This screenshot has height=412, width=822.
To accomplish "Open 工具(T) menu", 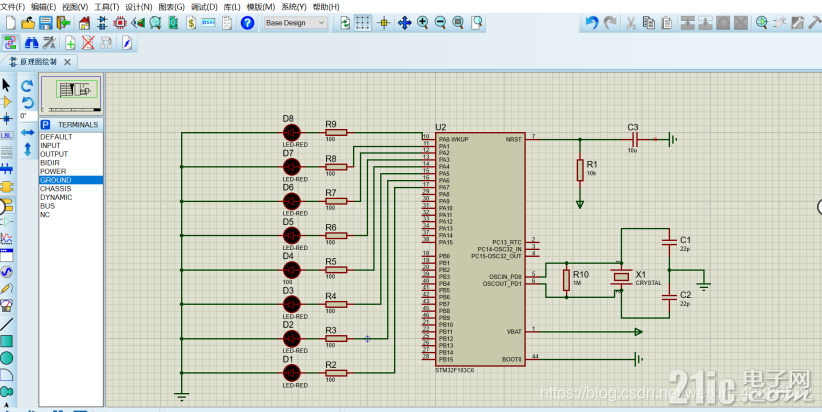I will point(107,7).
